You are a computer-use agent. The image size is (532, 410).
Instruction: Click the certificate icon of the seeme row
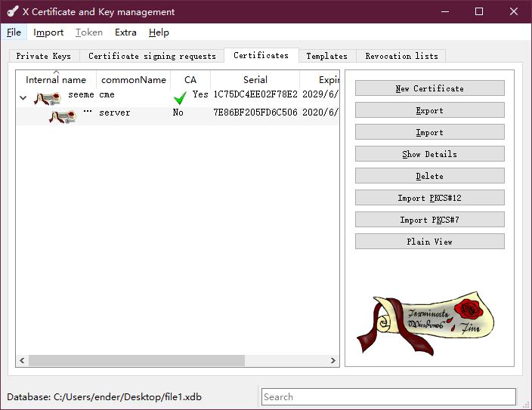(x=47, y=98)
